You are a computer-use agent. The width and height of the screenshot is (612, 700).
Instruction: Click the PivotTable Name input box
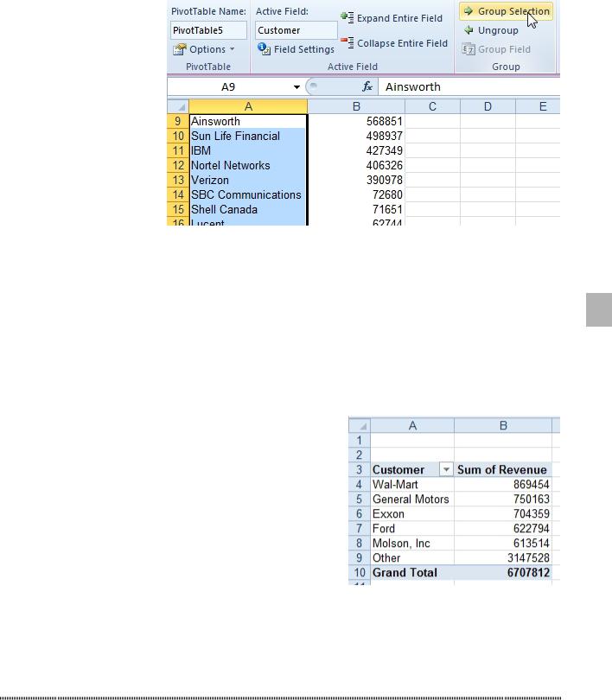(208, 30)
